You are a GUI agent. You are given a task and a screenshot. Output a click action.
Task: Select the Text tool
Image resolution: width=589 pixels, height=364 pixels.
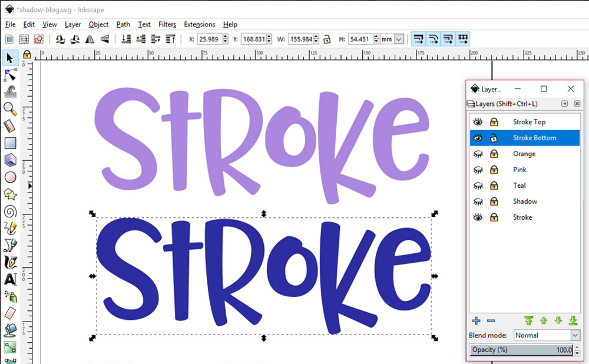pos(9,279)
